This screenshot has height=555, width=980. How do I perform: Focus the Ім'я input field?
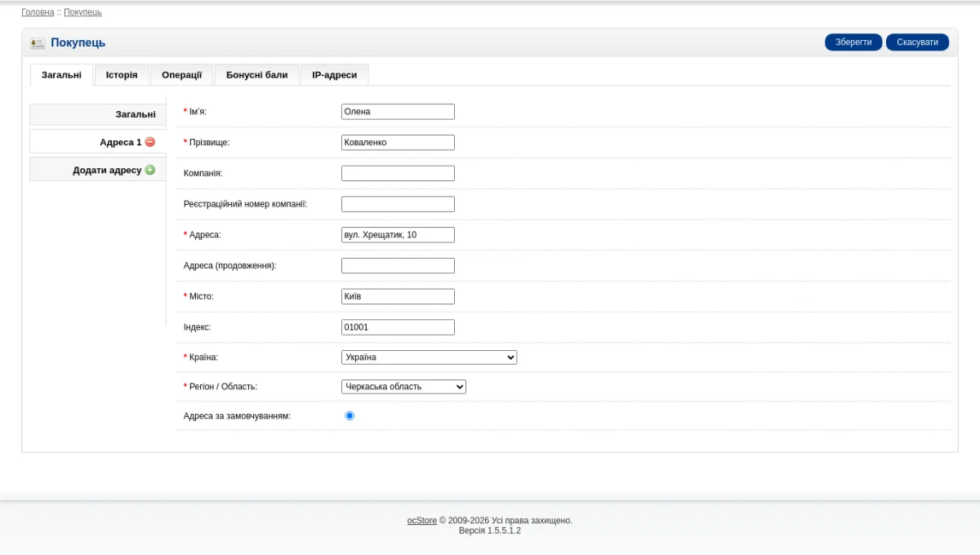(398, 112)
